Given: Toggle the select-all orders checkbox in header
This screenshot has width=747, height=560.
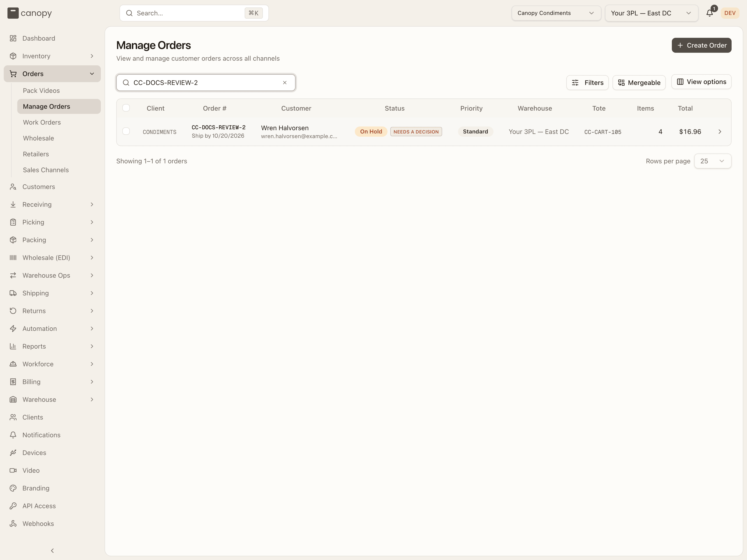Looking at the screenshot, I should click(x=126, y=108).
